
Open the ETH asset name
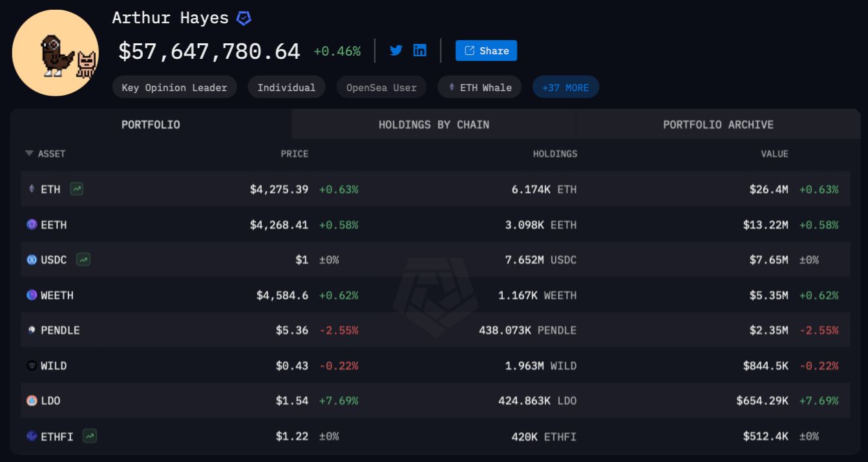point(50,189)
